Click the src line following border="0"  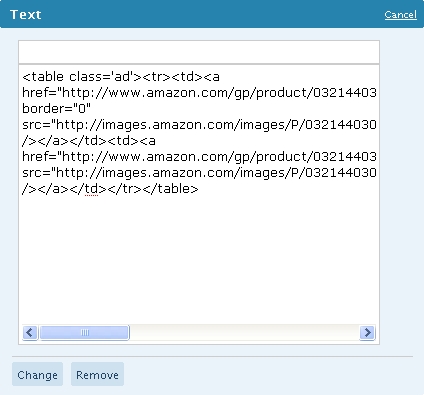[199, 125]
